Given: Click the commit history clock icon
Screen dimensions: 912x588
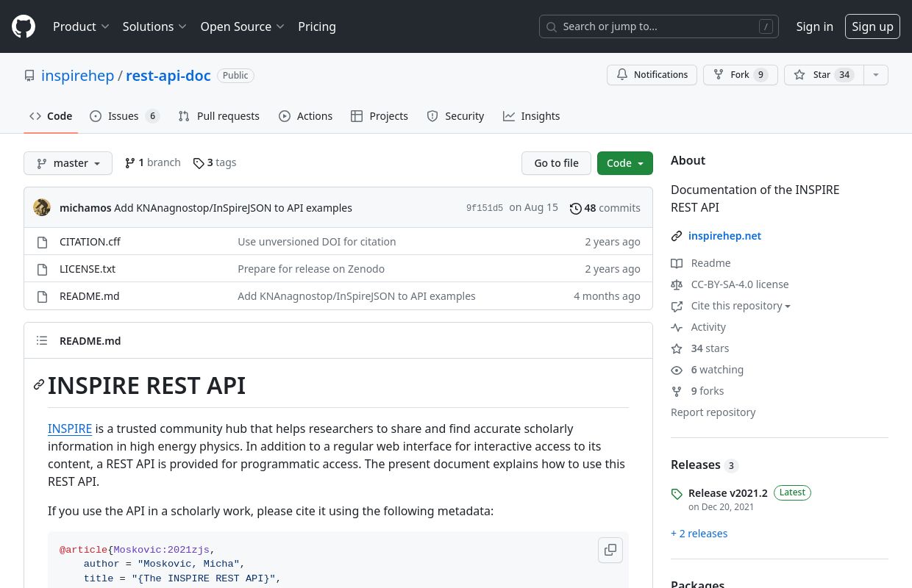Looking at the screenshot, I should pyautogui.click(x=576, y=208).
